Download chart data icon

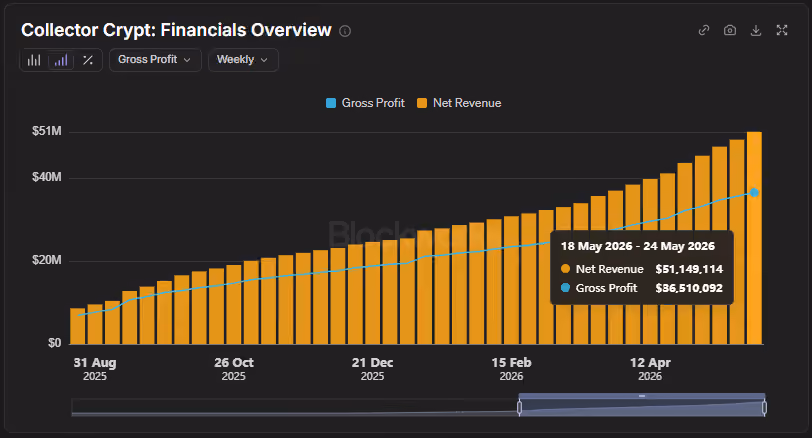756,30
